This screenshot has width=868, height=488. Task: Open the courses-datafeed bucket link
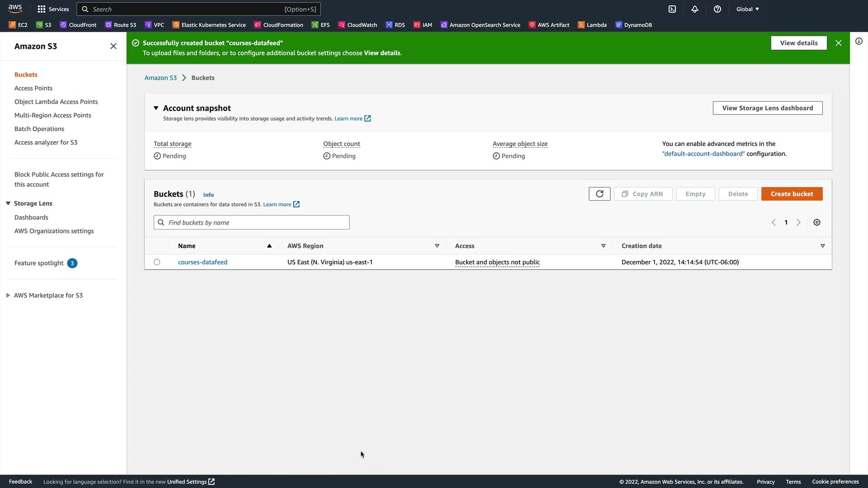coord(203,262)
